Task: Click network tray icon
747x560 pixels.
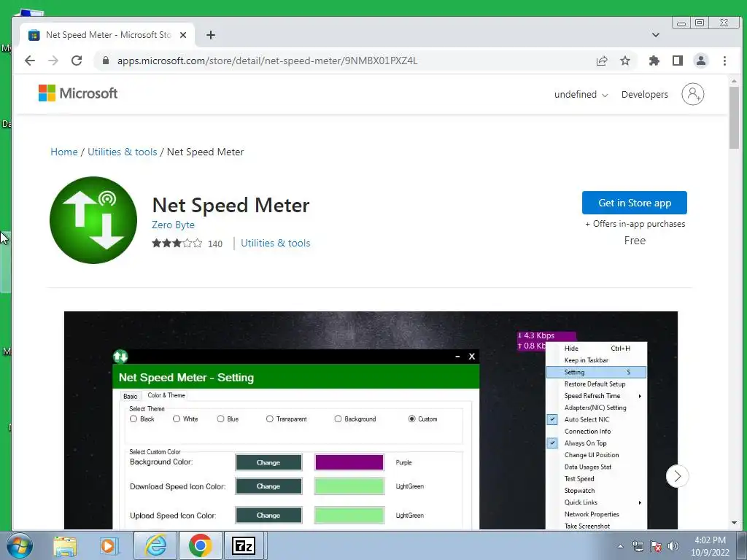Action: point(638,546)
